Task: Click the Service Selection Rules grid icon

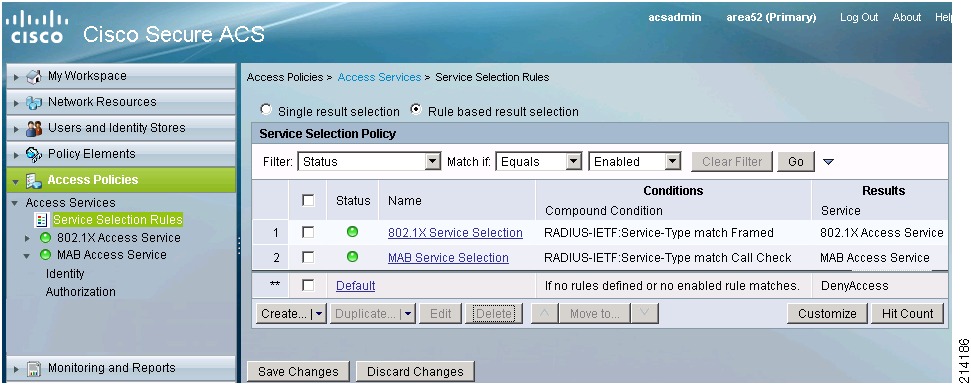Action: click(x=42, y=220)
